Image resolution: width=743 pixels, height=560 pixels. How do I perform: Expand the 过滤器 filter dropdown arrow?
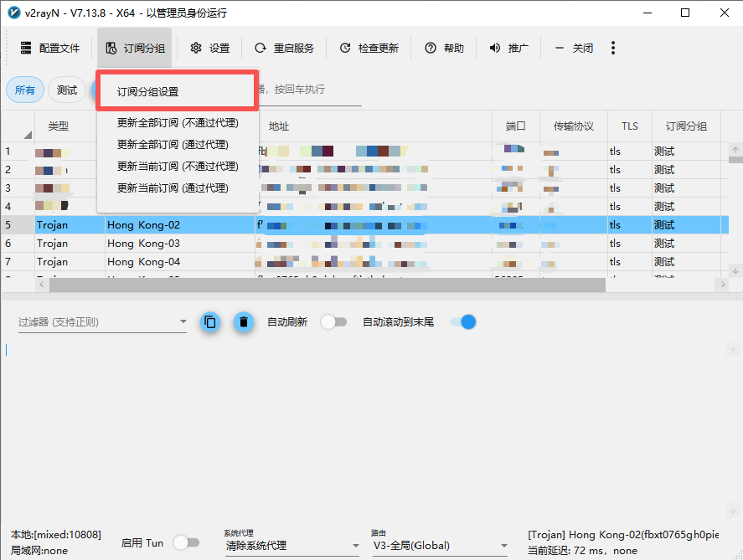[183, 322]
